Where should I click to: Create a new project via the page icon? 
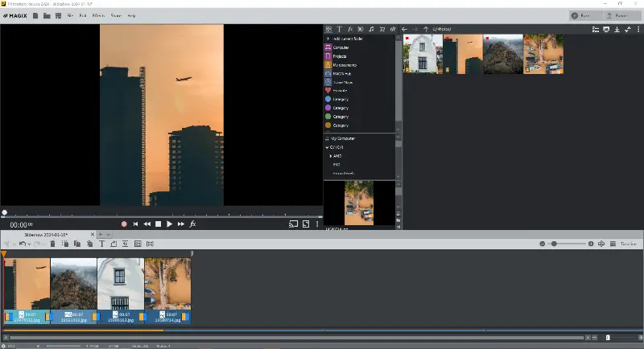pyautogui.click(x=35, y=15)
